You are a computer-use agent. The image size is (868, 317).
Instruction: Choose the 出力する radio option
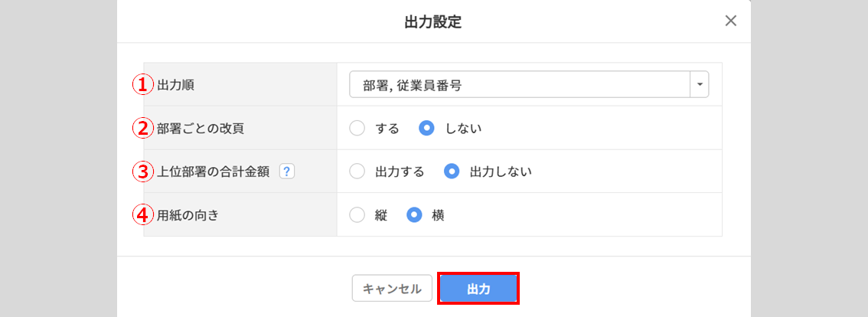357,172
